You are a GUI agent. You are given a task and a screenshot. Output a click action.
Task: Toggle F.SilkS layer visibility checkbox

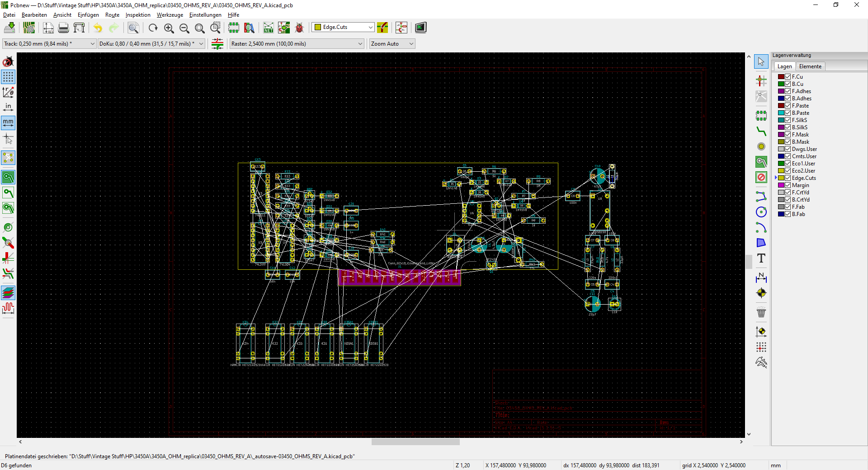pyautogui.click(x=788, y=120)
